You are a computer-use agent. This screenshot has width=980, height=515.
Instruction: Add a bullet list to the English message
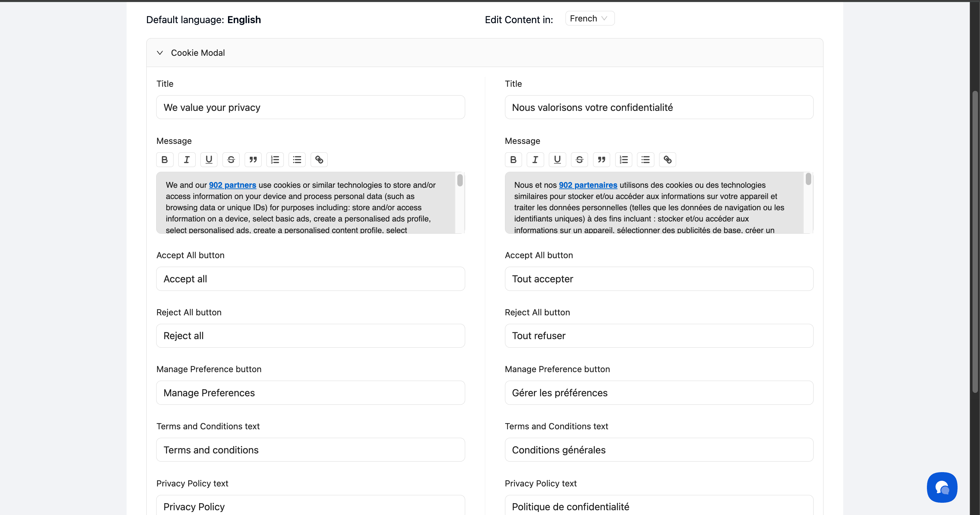[x=297, y=160]
